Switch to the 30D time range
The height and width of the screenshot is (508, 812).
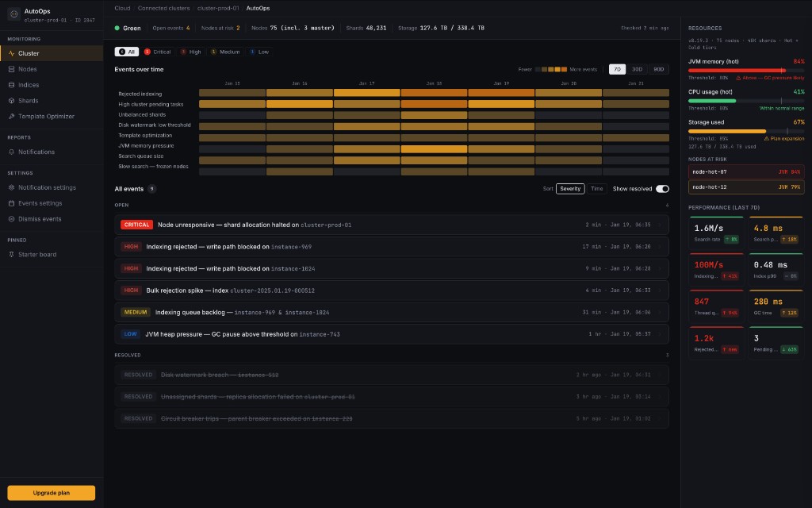pos(637,69)
